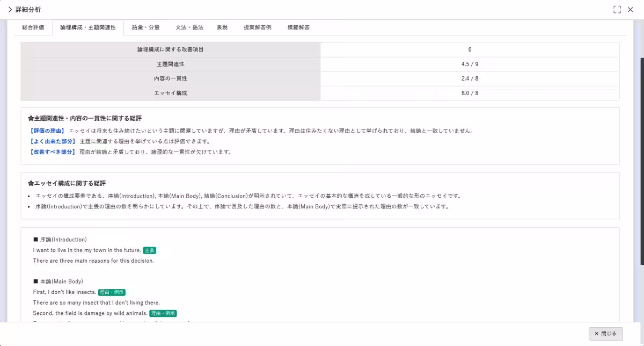Screen dimensions: 644x346
Task: Open the 提案解答例 tab
Action: click(x=257, y=27)
